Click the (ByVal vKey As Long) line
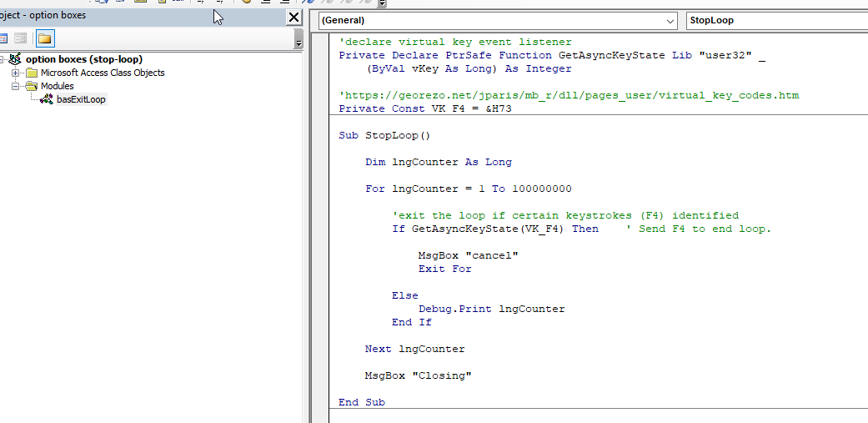Screen dimensions: 868x423 tap(469, 68)
